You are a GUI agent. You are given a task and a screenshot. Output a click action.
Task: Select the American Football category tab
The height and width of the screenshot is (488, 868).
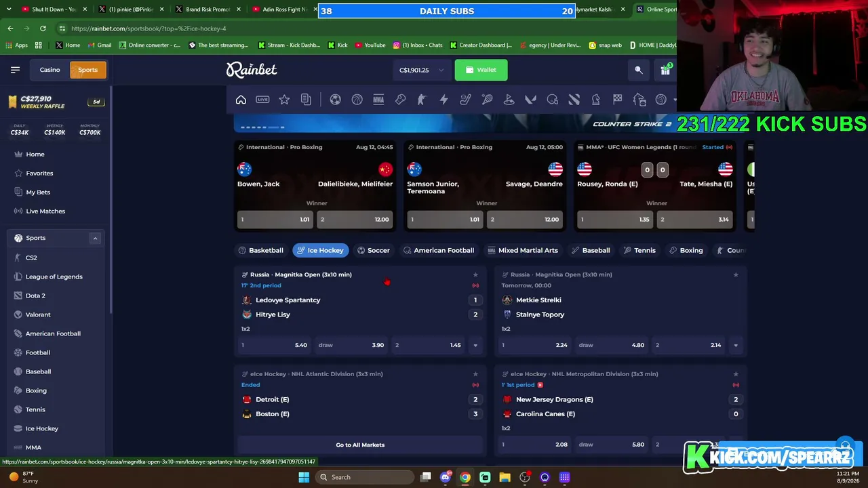tap(439, 250)
